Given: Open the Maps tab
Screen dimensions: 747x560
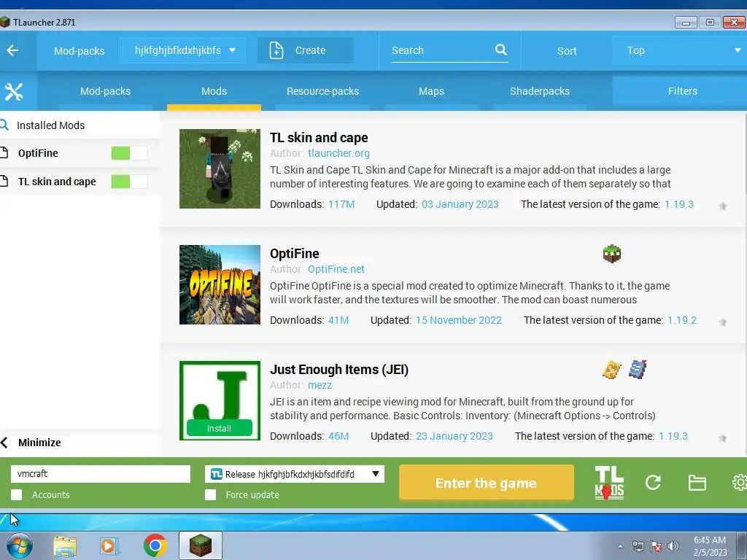Looking at the screenshot, I should coord(431,91).
